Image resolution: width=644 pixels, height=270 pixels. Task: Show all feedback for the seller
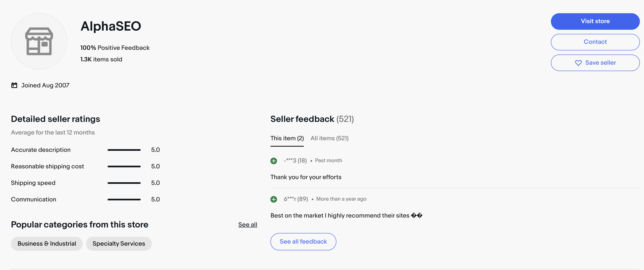tap(303, 241)
